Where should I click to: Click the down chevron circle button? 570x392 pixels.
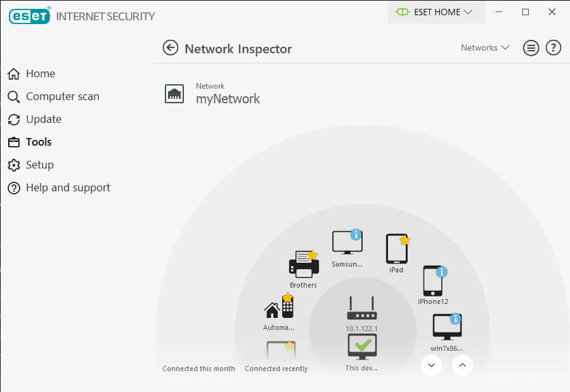tap(432, 365)
